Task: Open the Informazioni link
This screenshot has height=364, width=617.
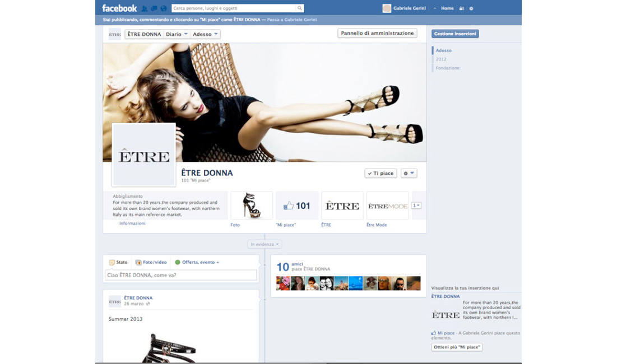Action: point(132,223)
